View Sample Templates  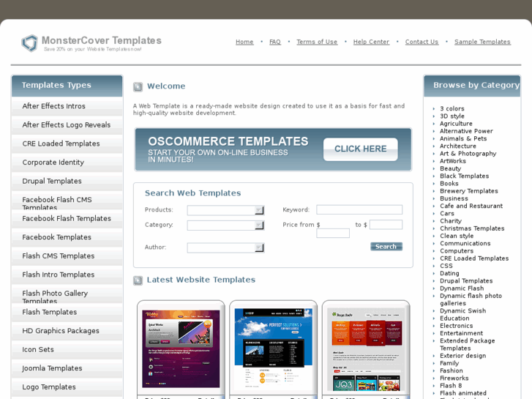point(482,42)
